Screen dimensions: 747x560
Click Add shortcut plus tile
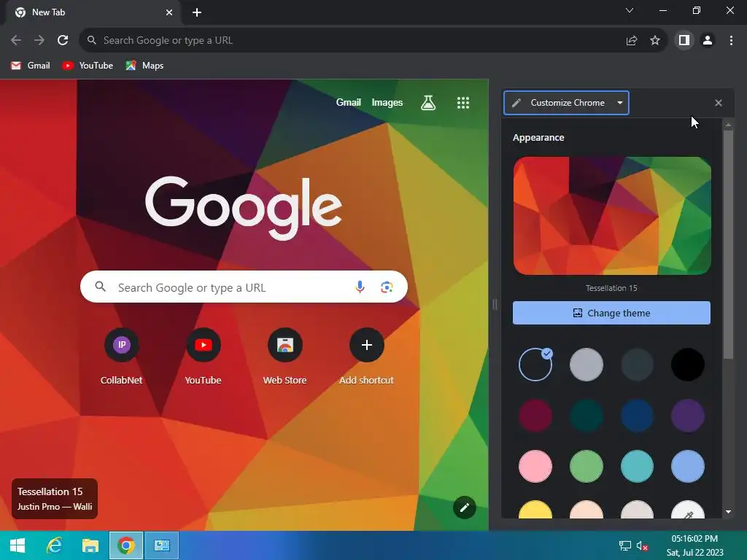coord(366,356)
